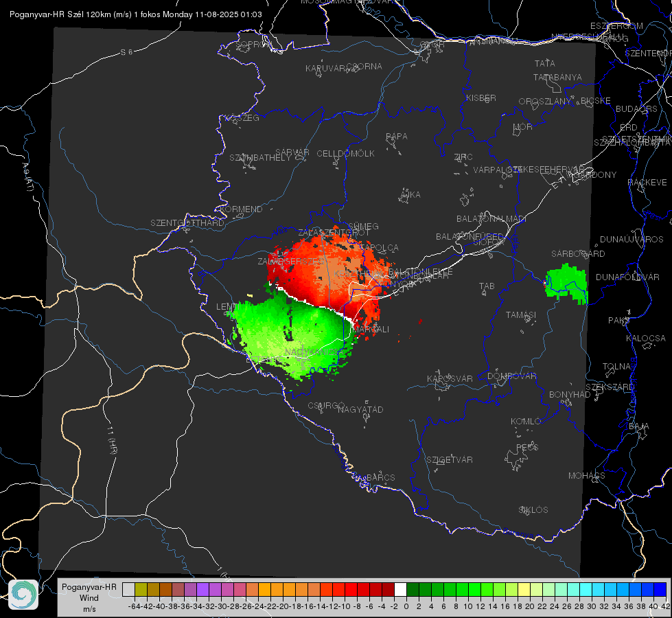The height and width of the screenshot is (618, 672).
Task: Click the ZIRC city label
Action: (x=463, y=157)
